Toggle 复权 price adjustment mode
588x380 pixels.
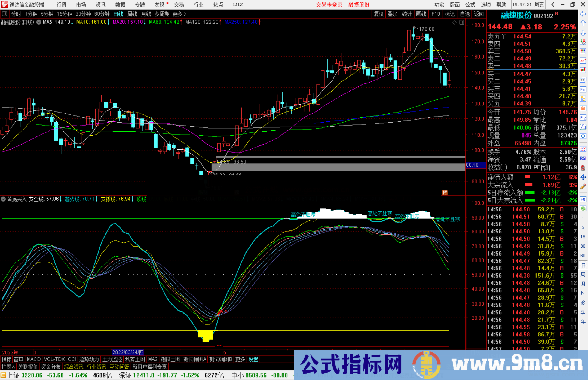click(379, 14)
